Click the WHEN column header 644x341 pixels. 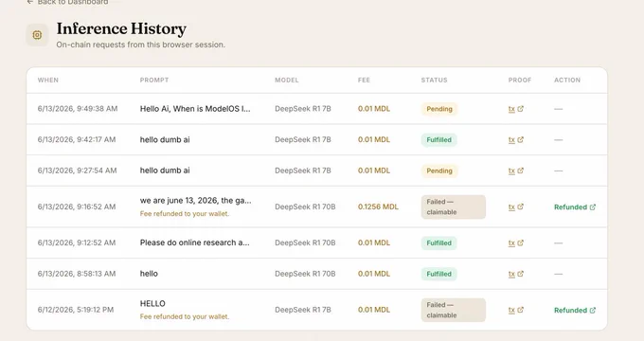[48, 81]
